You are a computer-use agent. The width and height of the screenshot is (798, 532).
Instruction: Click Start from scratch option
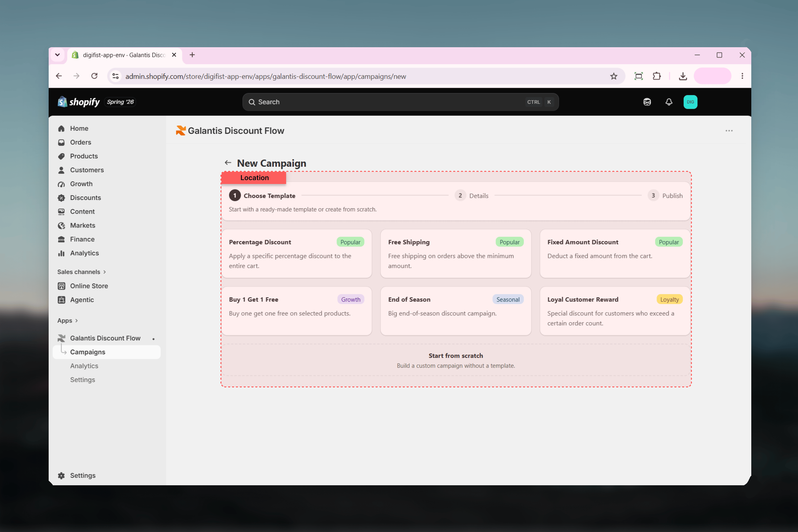[x=456, y=360]
